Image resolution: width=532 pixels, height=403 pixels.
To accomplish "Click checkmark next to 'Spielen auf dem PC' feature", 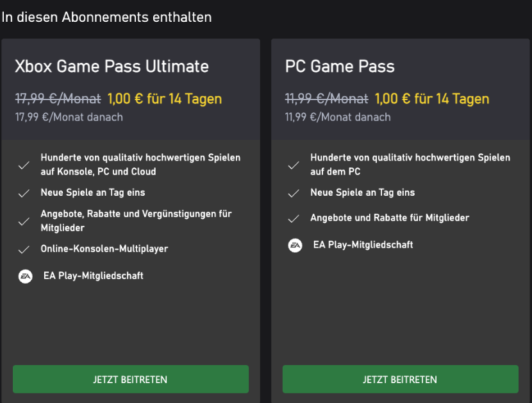I will [x=294, y=165].
